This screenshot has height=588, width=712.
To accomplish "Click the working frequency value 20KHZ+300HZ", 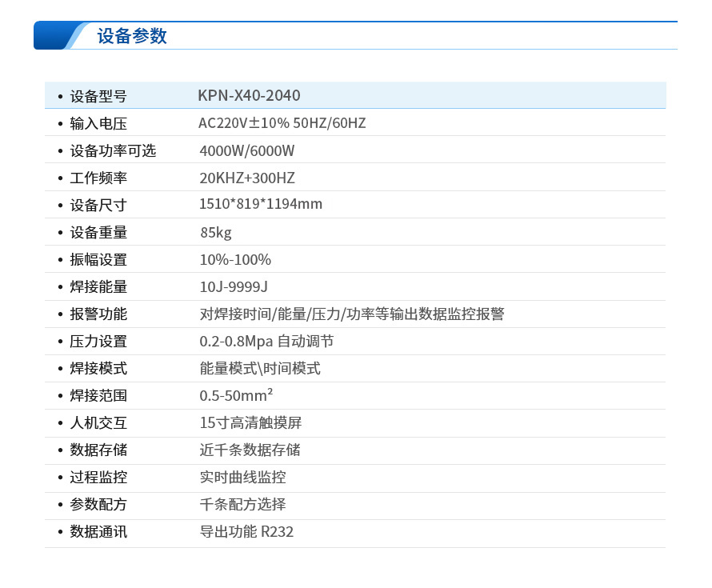I will [x=247, y=178].
